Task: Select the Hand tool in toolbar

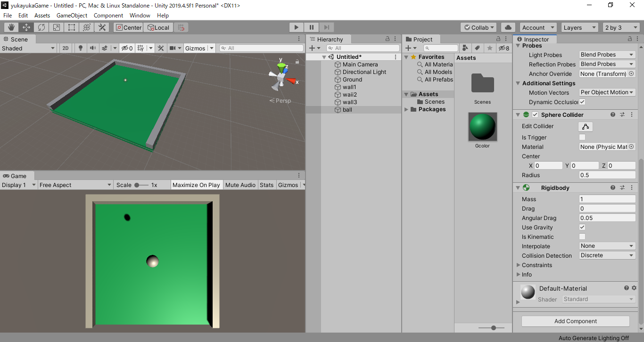Action: click(x=11, y=27)
